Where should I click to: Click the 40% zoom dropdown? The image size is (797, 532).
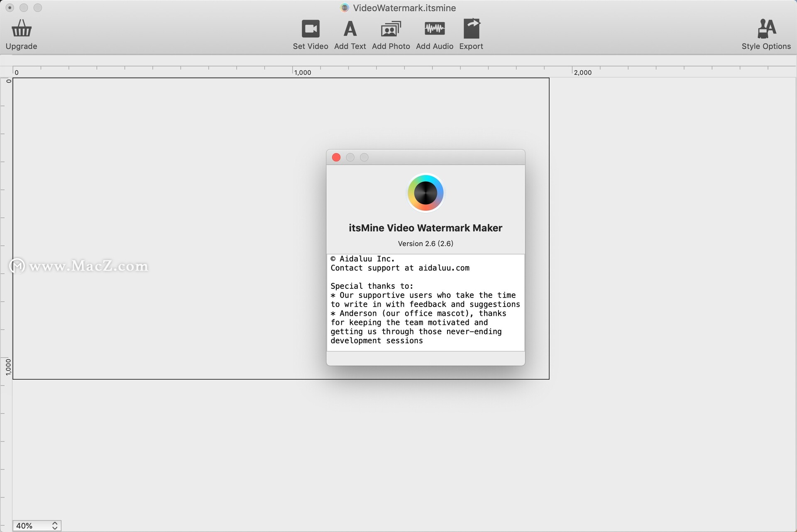tap(34, 525)
